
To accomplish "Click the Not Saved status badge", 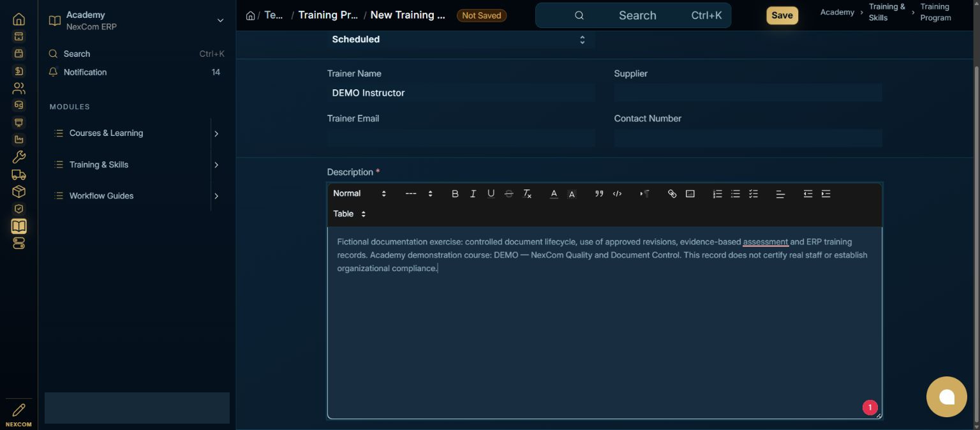I will point(482,15).
